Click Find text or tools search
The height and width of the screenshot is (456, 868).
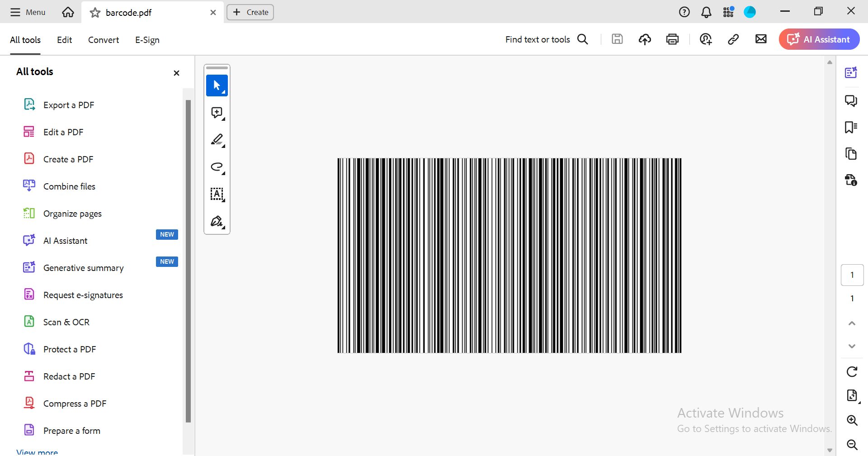point(547,39)
